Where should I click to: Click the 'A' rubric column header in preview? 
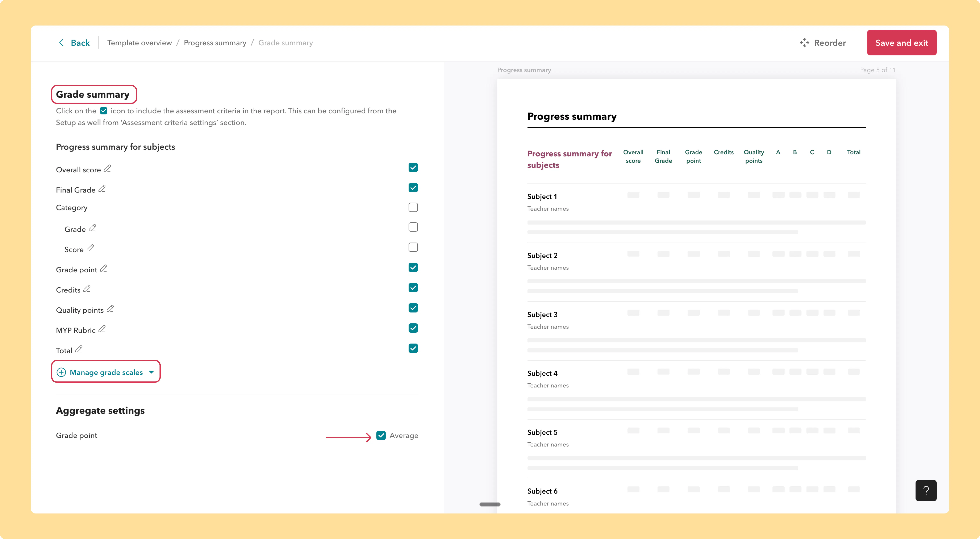tap(778, 152)
